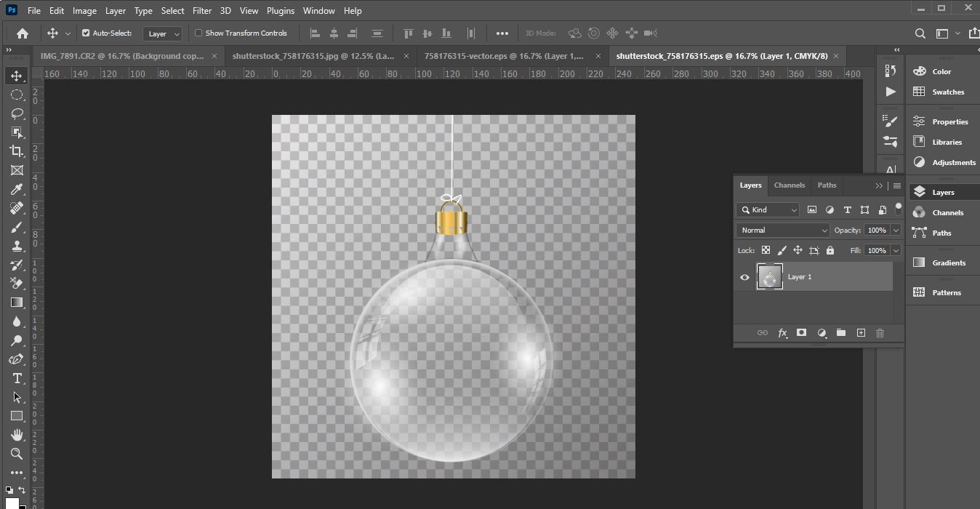Toggle visibility of Layer 1
This screenshot has height=509, width=980.
[x=744, y=277]
